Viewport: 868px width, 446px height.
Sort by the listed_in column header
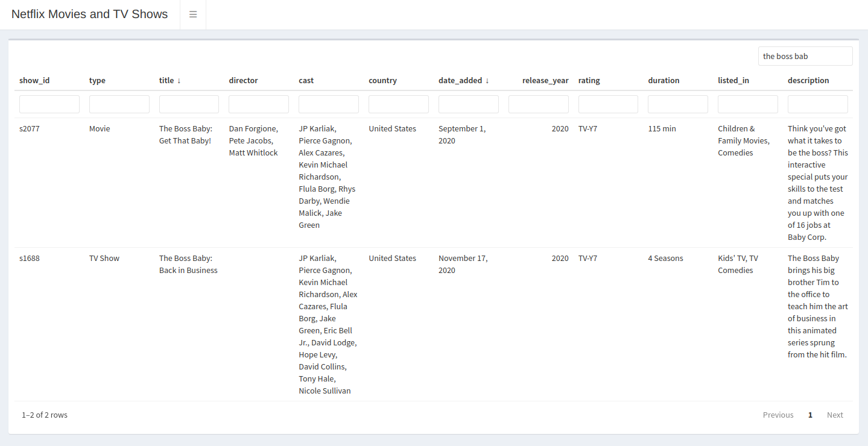[x=733, y=80]
